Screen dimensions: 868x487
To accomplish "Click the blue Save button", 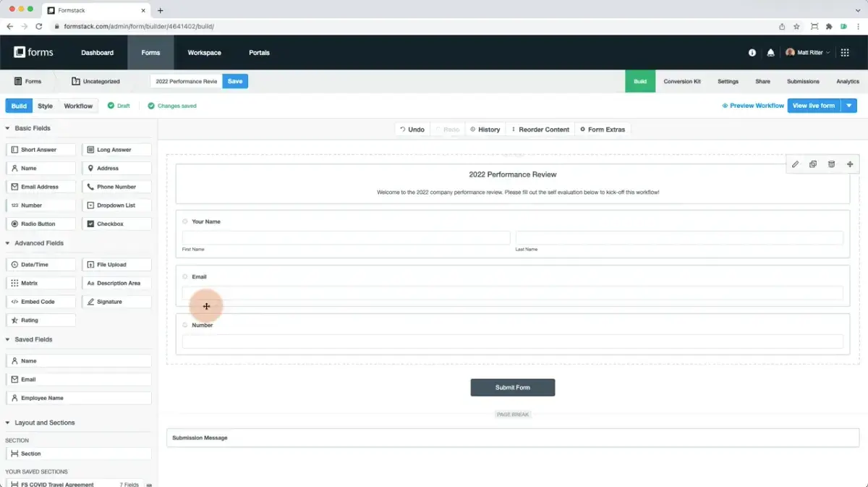I will pos(235,81).
